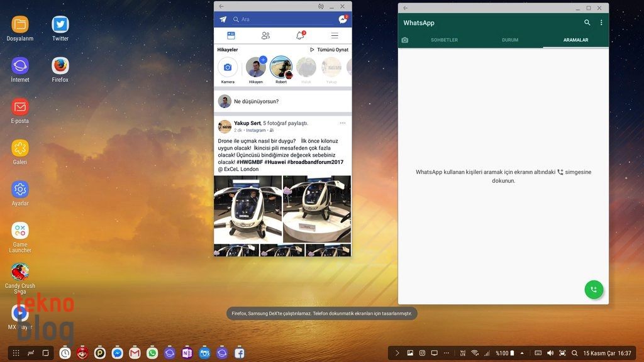Open Facebook friend requests icon

click(265, 36)
